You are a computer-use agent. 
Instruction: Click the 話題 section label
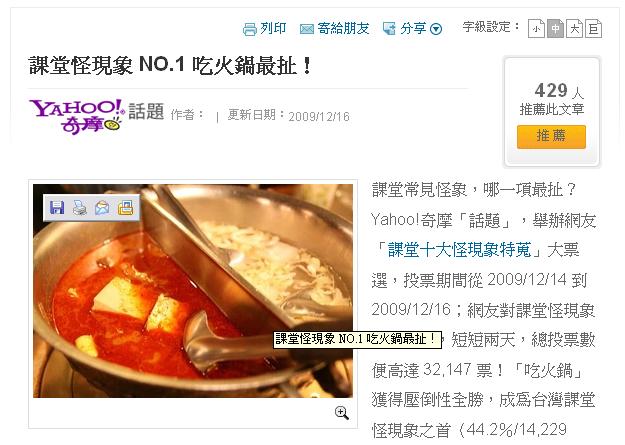click(x=146, y=111)
